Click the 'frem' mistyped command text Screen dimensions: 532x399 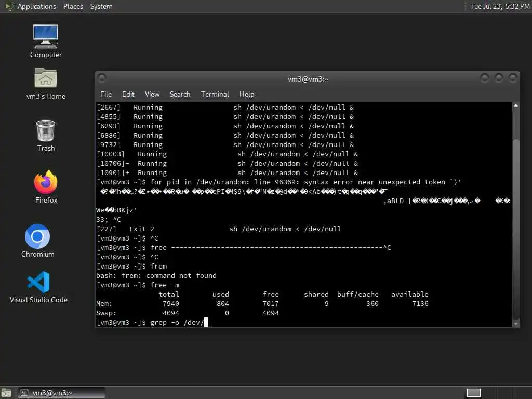click(x=158, y=267)
